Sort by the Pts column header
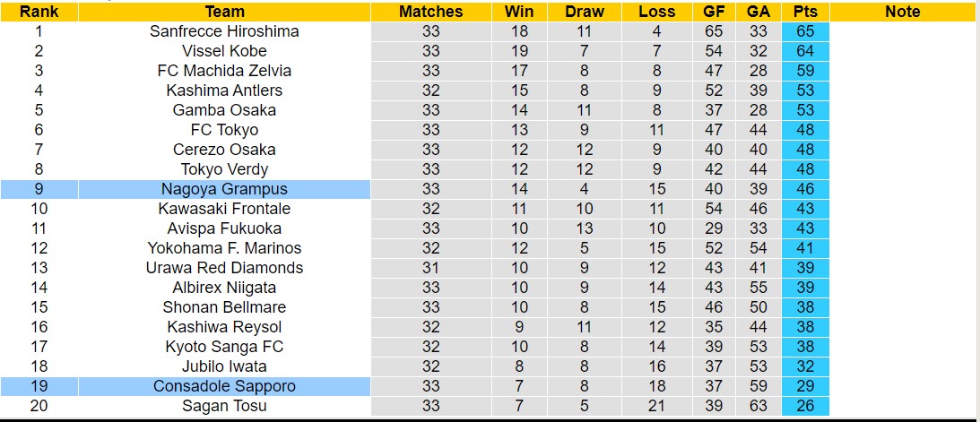The width and height of the screenshot is (980, 422). [804, 12]
